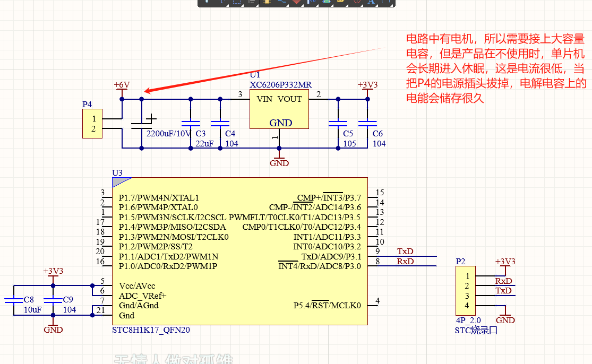Select the C6 designator

click(x=377, y=134)
